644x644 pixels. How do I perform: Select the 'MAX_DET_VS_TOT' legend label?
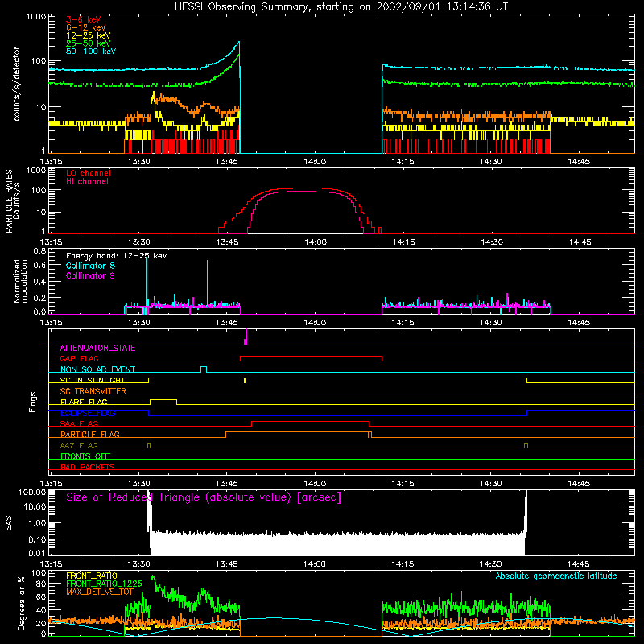[x=100, y=592]
